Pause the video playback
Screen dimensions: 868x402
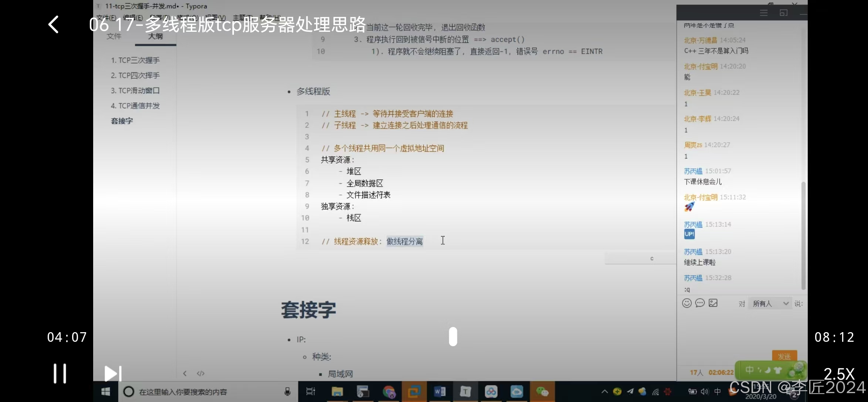pyautogui.click(x=60, y=373)
